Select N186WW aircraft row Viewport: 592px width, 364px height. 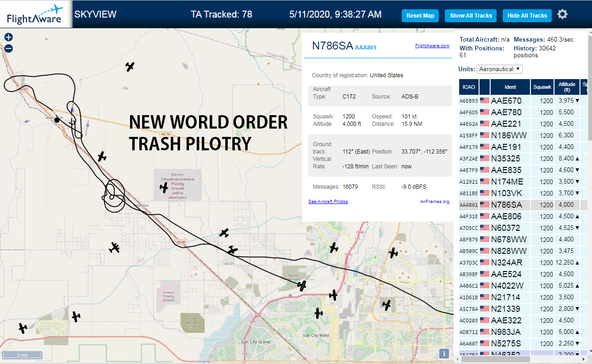(x=523, y=135)
